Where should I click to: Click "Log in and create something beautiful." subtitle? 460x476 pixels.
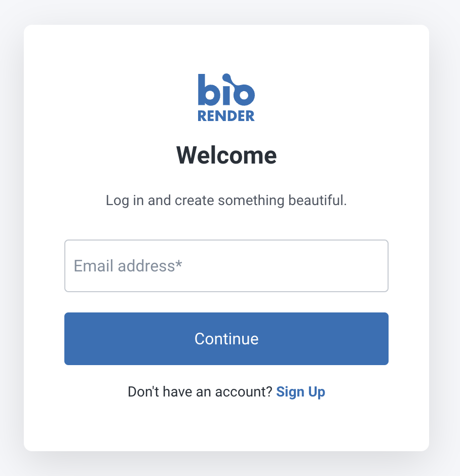pyautogui.click(x=226, y=201)
